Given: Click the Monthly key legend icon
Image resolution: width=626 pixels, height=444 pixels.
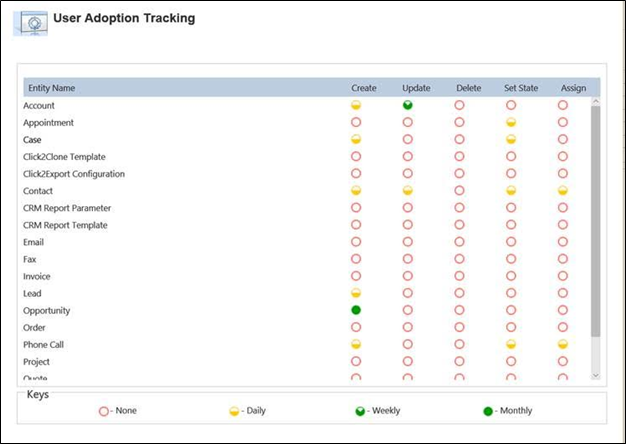Looking at the screenshot, I should (x=488, y=411).
